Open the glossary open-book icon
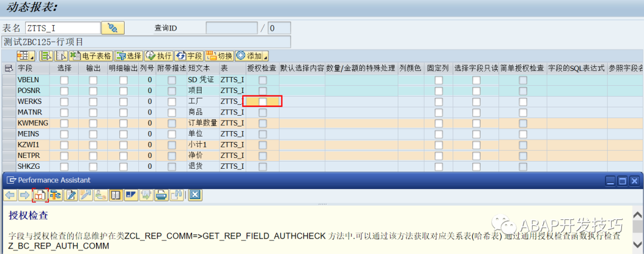 pos(116,195)
